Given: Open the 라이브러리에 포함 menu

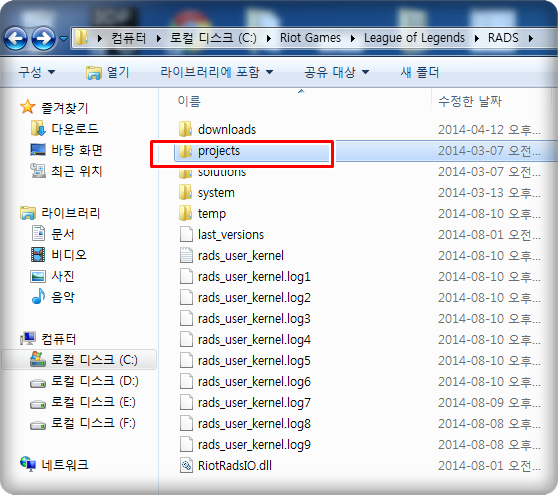Looking at the screenshot, I should [217, 72].
